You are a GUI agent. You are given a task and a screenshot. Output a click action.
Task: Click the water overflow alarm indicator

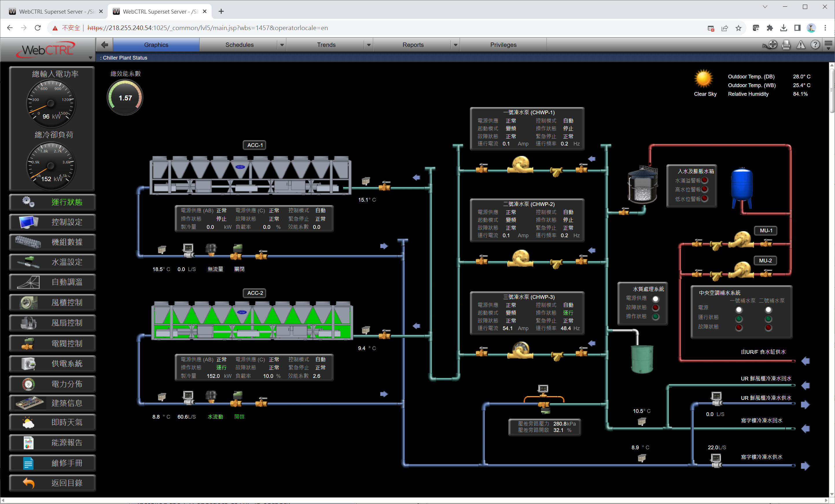click(x=705, y=180)
